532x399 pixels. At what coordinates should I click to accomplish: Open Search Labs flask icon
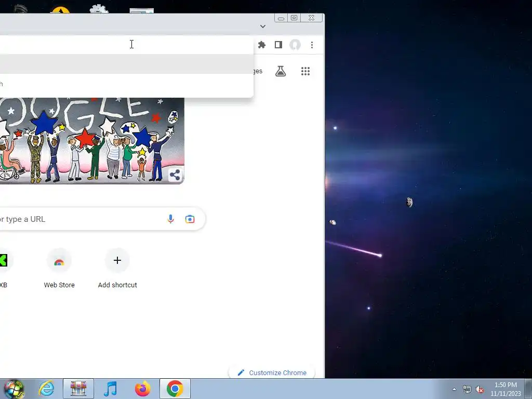pyautogui.click(x=281, y=71)
